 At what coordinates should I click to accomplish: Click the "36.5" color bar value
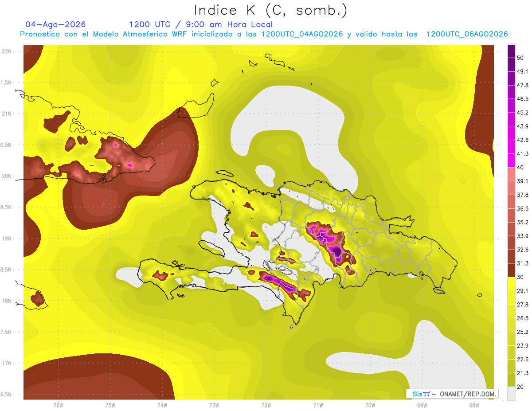coord(522,208)
